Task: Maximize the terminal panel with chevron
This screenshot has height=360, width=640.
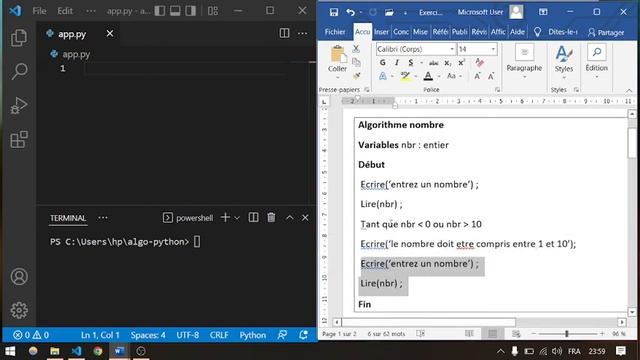Action: pos(289,218)
